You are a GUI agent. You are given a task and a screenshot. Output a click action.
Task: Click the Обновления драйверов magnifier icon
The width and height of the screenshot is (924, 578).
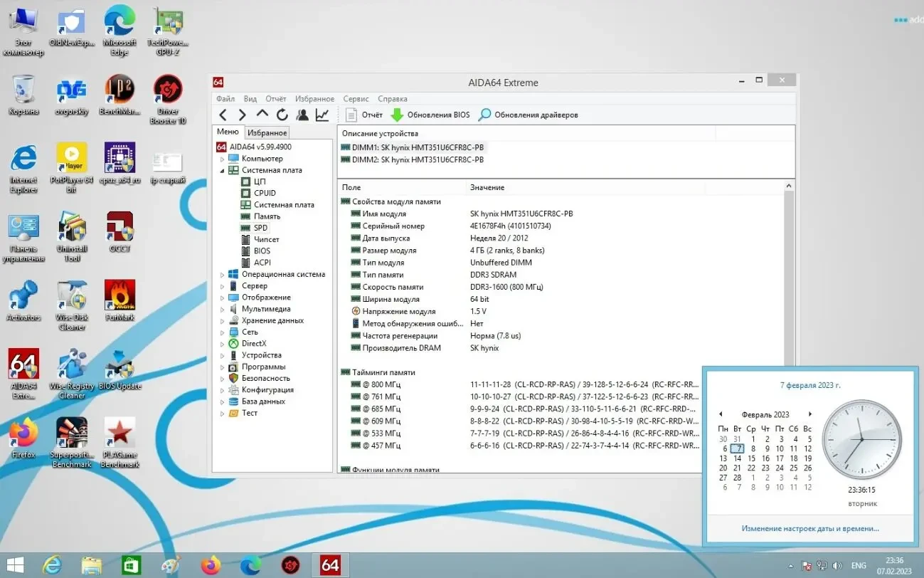point(484,114)
